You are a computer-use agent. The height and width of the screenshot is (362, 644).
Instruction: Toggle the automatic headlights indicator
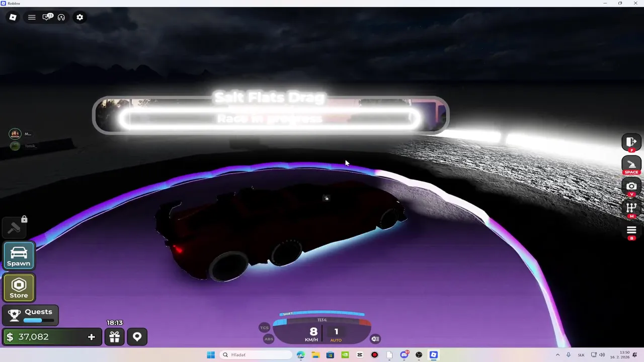(375, 339)
